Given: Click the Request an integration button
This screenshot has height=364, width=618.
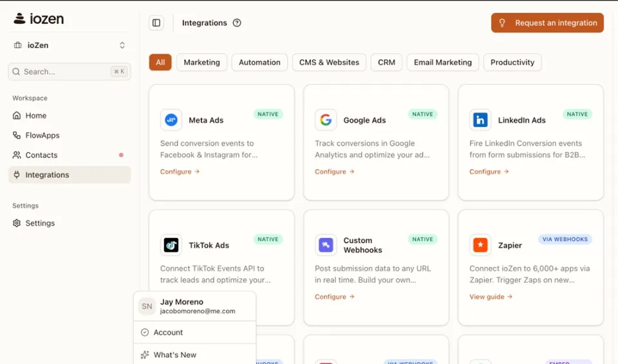Looking at the screenshot, I should click(547, 23).
